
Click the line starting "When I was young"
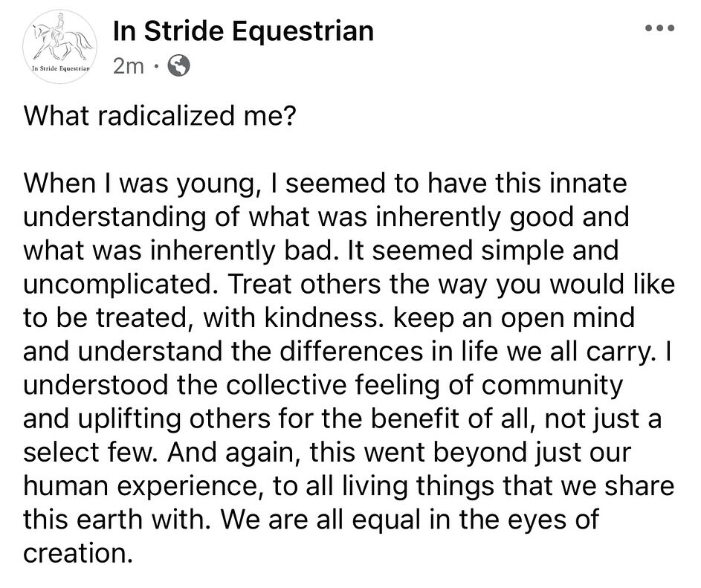[x=326, y=183]
